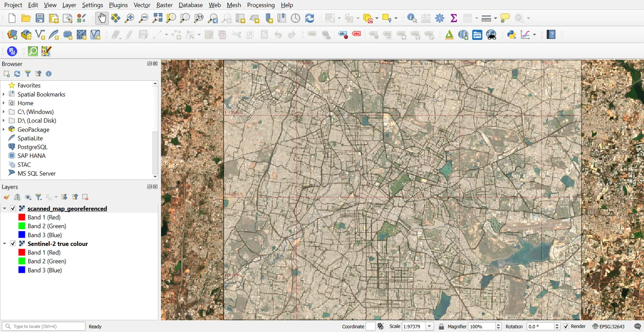644x332 pixels.
Task: Select the Pan Map hand tool
Action: click(x=102, y=18)
